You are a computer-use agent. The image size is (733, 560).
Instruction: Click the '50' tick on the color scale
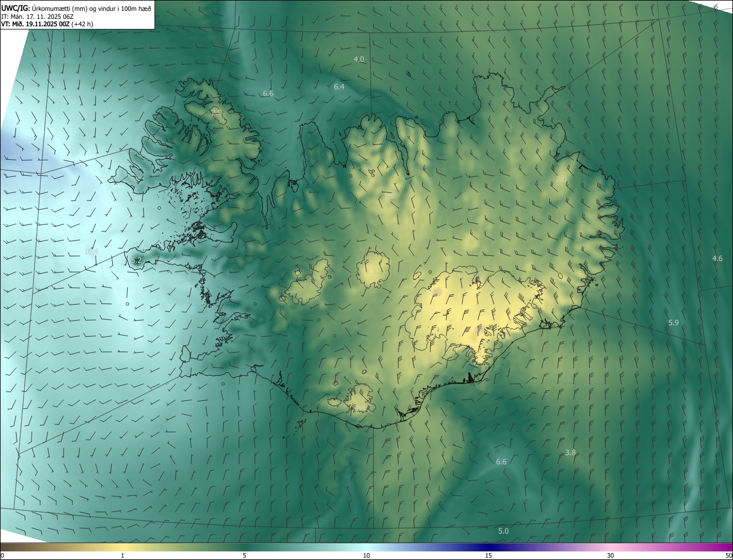(x=728, y=555)
